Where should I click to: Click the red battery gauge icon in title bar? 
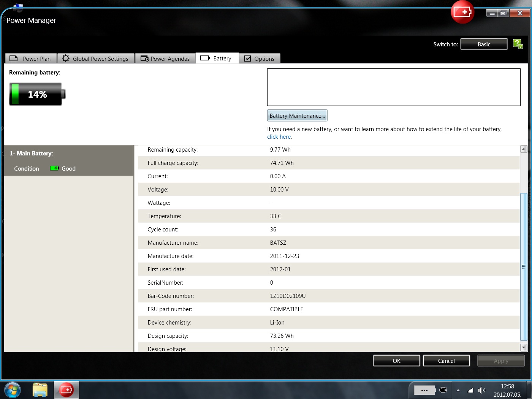point(462,12)
